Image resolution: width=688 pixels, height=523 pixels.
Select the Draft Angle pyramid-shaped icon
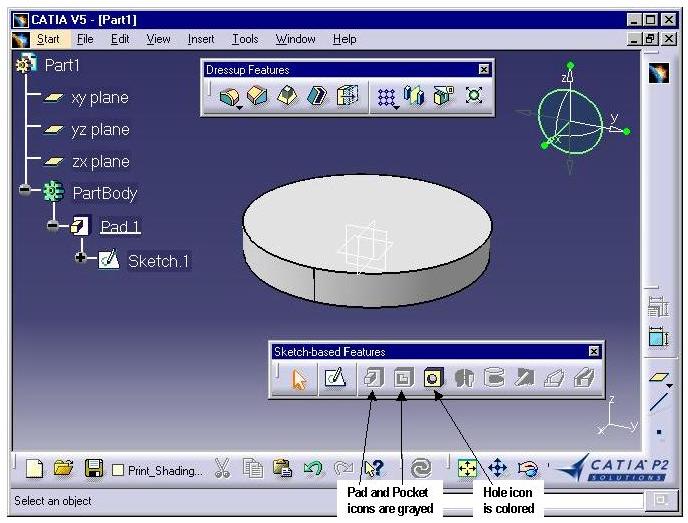tap(287, 95)
